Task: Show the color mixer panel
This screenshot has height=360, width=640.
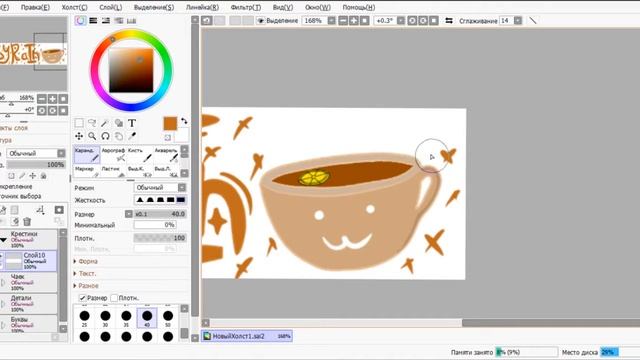Action: [118, 20]
